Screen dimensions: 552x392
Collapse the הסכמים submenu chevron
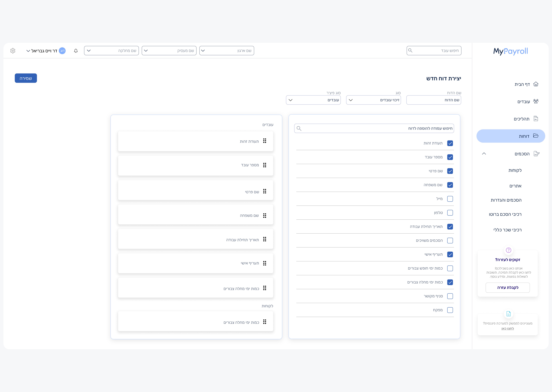coord(484,153)
